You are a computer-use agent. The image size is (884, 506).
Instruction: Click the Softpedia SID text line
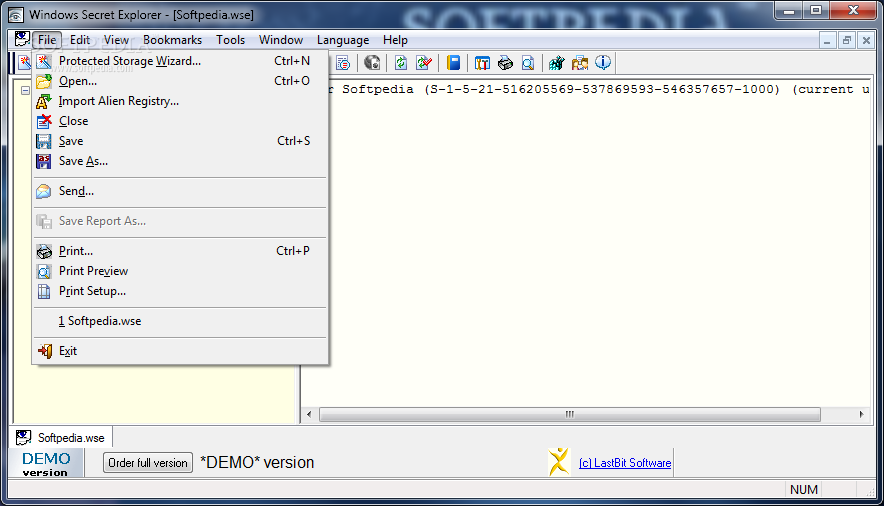coord(600,89)
